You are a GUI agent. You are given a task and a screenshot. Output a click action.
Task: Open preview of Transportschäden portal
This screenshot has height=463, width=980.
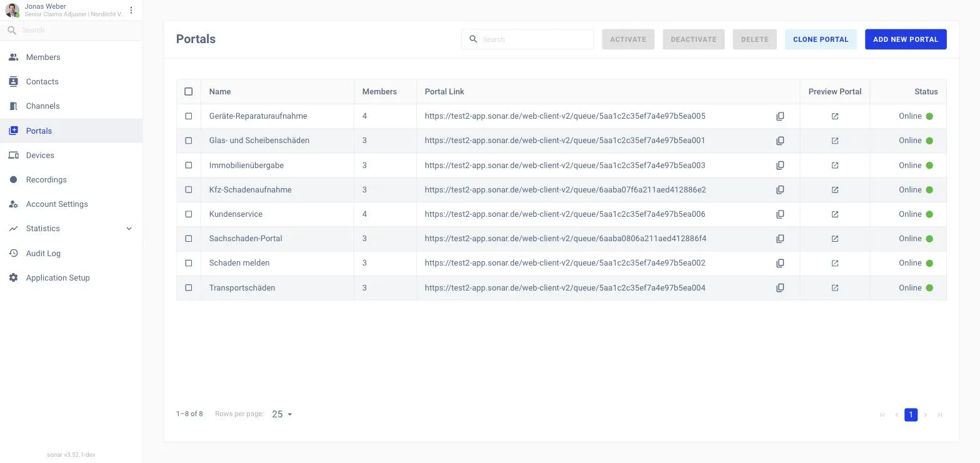point(835,288)
